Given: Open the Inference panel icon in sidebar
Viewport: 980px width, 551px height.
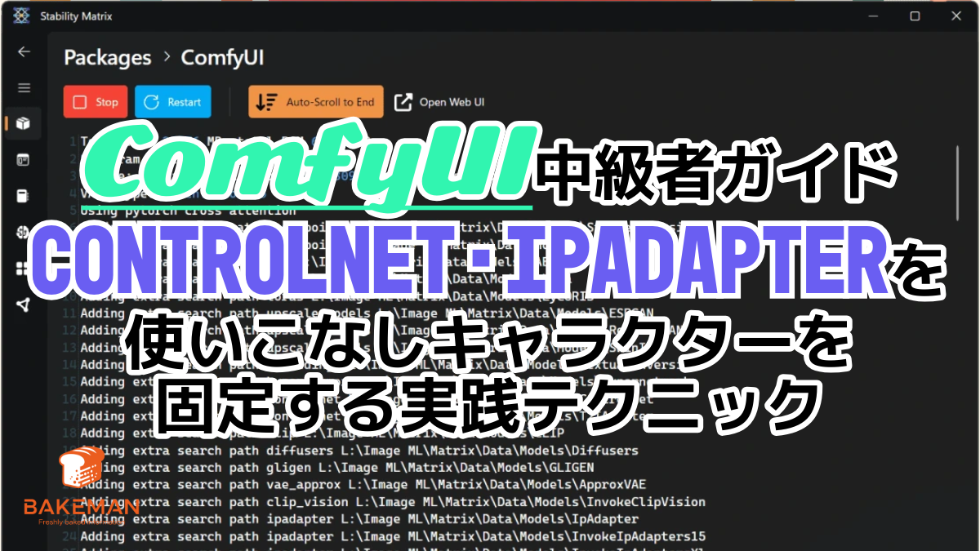Looking at the screenshot, I should click(x=24, y=159).
